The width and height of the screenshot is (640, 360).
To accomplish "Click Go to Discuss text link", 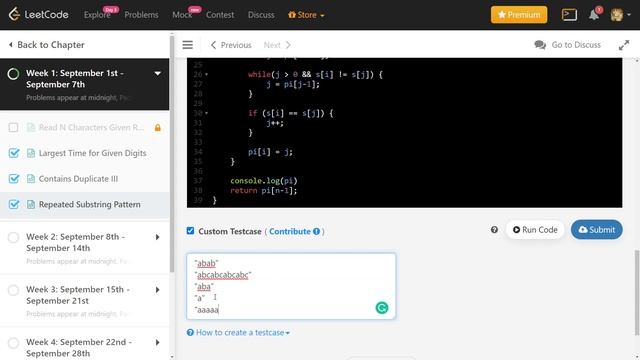I will coord(576,45).
